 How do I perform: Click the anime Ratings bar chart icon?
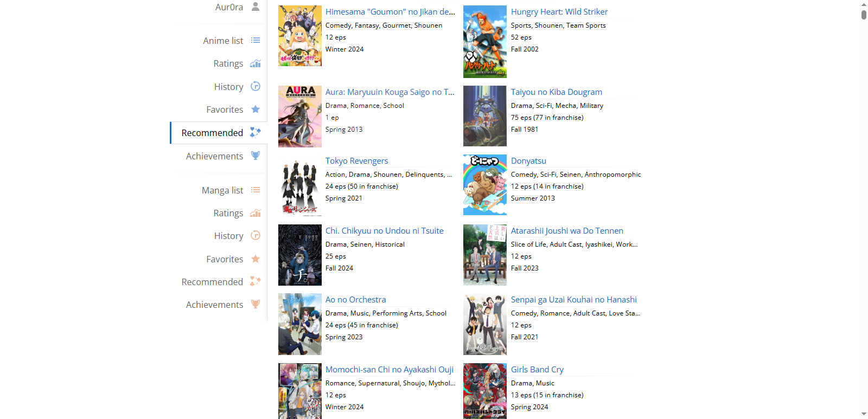256,63
